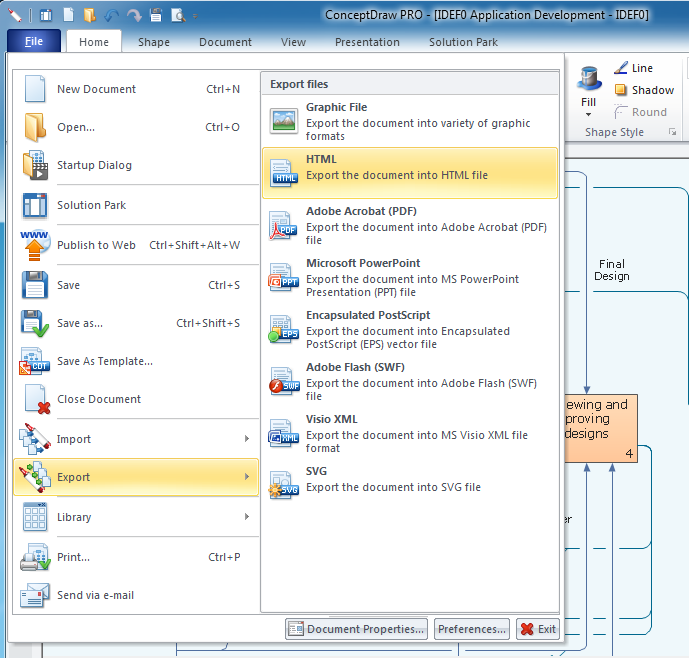Open the Fill dropdown arrow
This screenshot has height=658, width=689.
(588, 114)
